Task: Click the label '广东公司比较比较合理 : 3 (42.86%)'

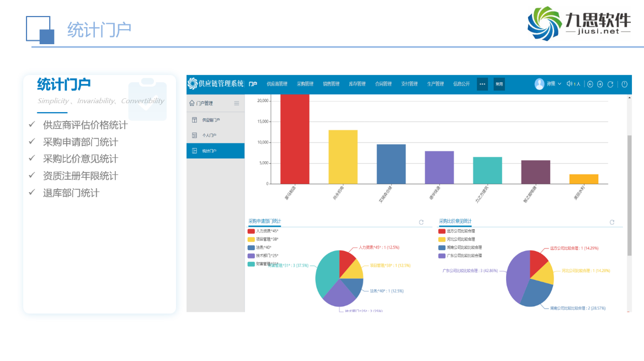Action: [470, 270]
